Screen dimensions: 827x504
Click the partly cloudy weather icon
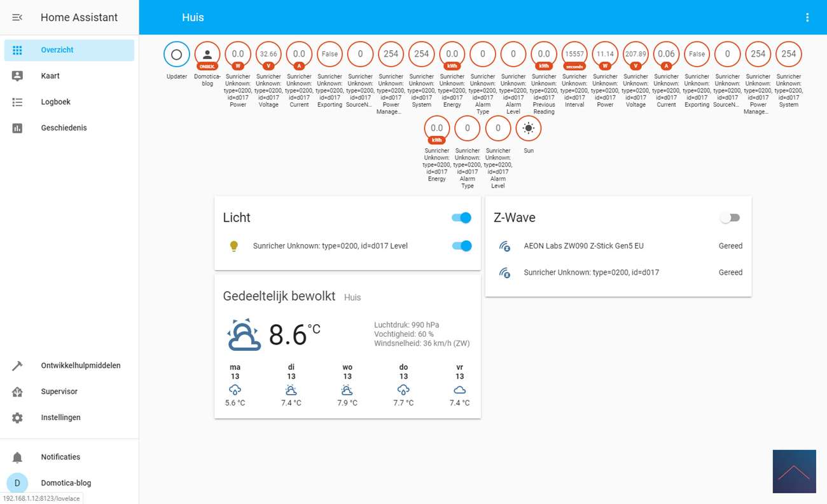(x=244, y=335)
